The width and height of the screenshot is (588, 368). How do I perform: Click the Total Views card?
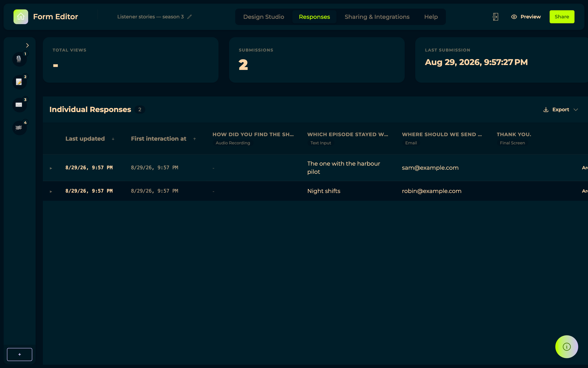(130, 60)
